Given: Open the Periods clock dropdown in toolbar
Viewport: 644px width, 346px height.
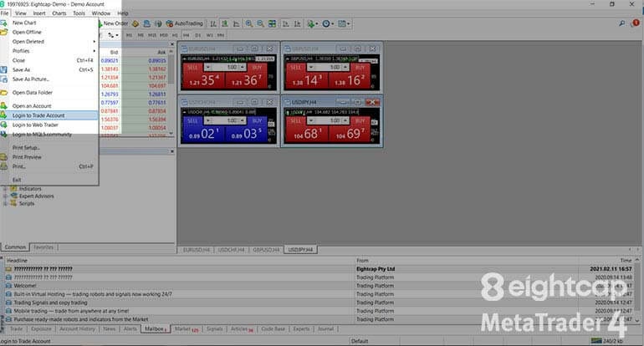Looking at the screenshot, I should coord(328,23).
